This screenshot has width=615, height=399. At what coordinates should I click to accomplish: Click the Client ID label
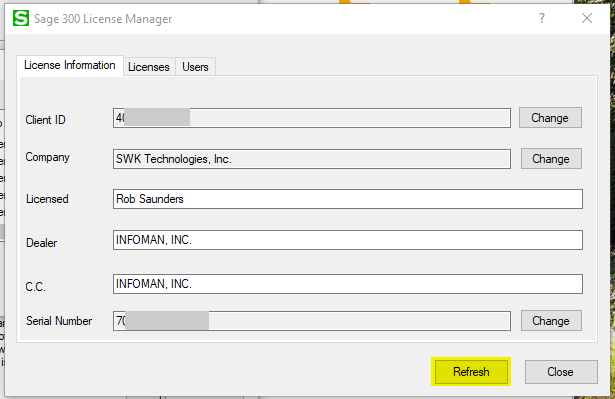[x=45, y=120]
